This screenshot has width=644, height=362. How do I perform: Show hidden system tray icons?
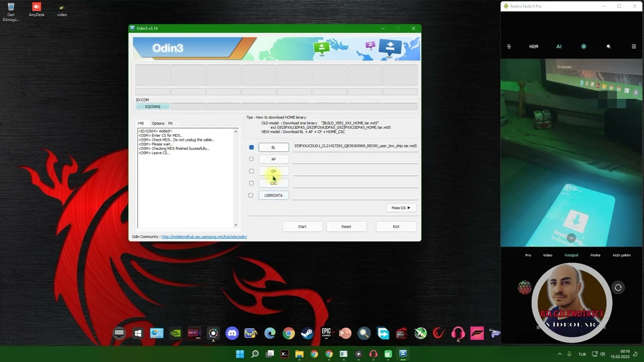coord(559,354)
